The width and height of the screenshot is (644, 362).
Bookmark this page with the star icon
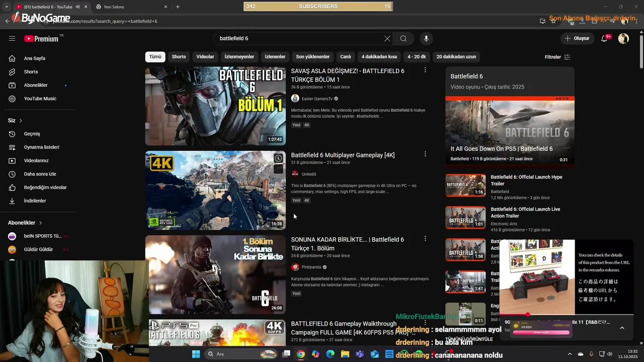[x=553, y=21]
